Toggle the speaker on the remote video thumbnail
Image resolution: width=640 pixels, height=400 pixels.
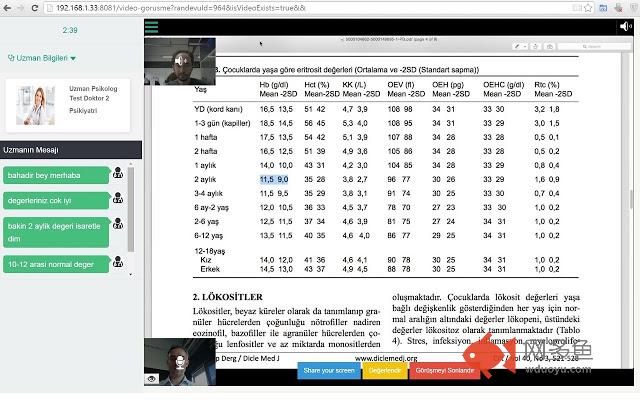[179, 61]
